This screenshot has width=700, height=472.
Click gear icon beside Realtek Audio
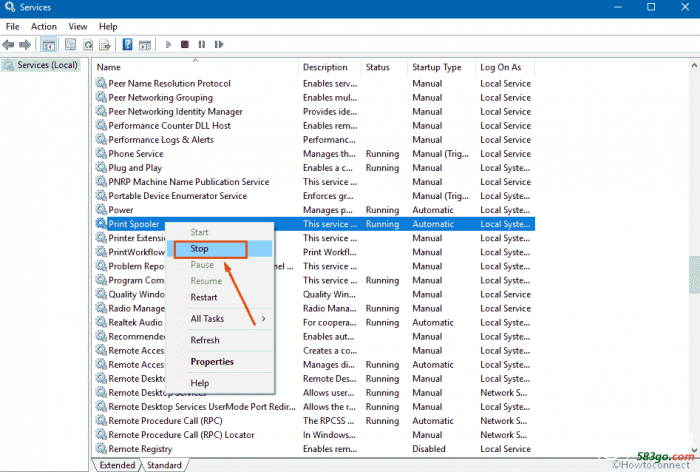(101, 322)
